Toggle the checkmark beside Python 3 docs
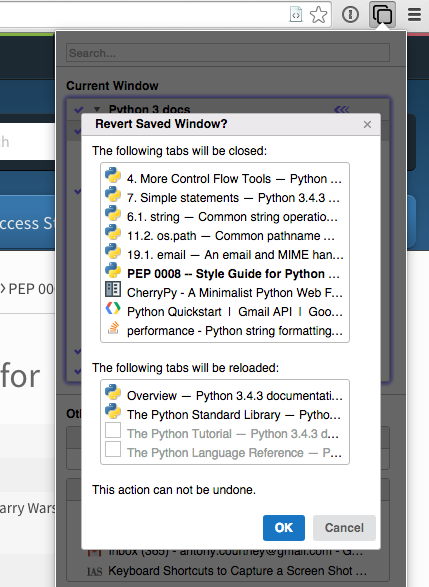The height and width of the screenshot is (587, 429). tap(79, 110)
